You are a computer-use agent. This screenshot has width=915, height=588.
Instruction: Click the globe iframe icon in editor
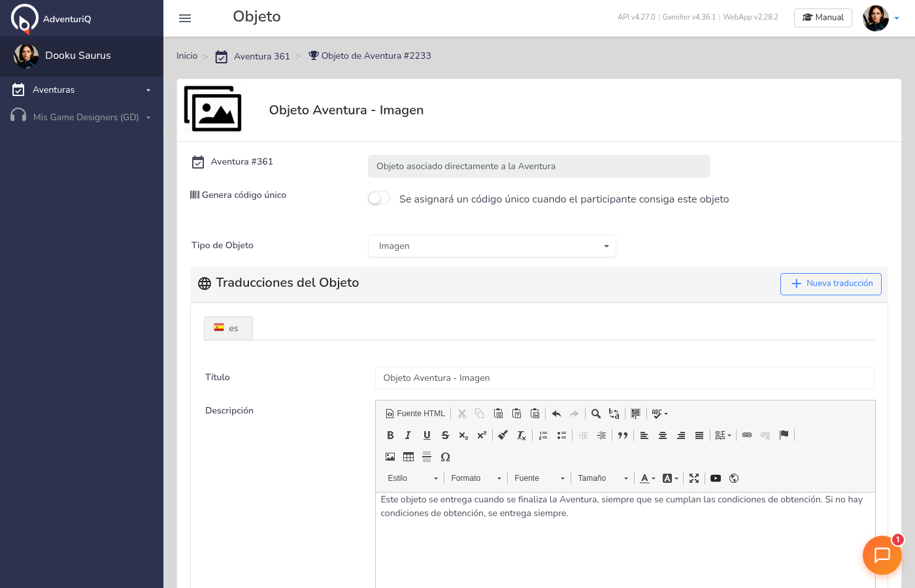click(734, 478)
